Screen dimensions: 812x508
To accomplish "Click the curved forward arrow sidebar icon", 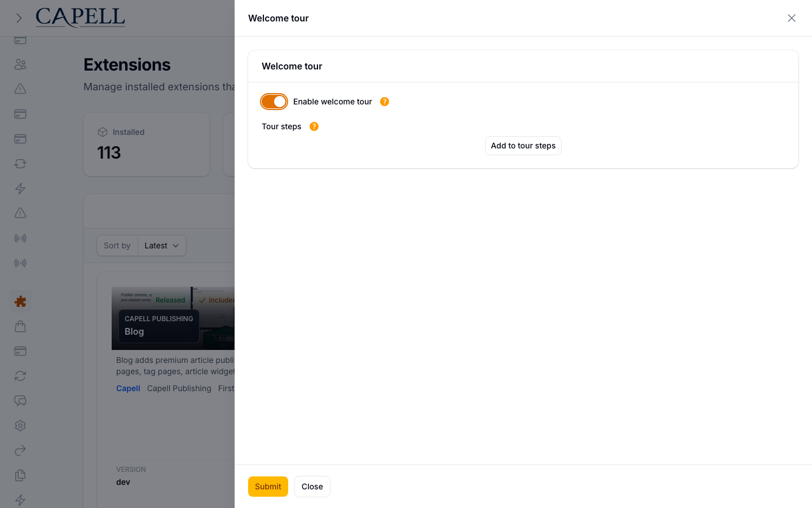I will [20, 450].
